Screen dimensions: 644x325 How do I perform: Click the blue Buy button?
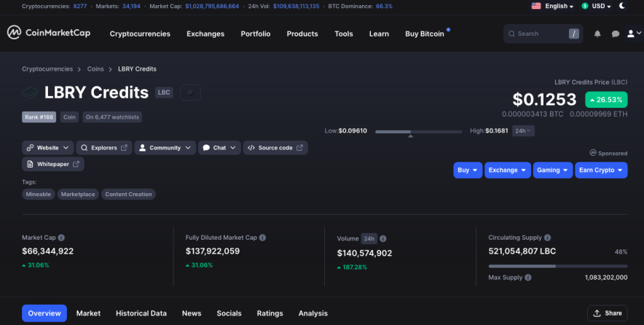[x=468, y=170]
